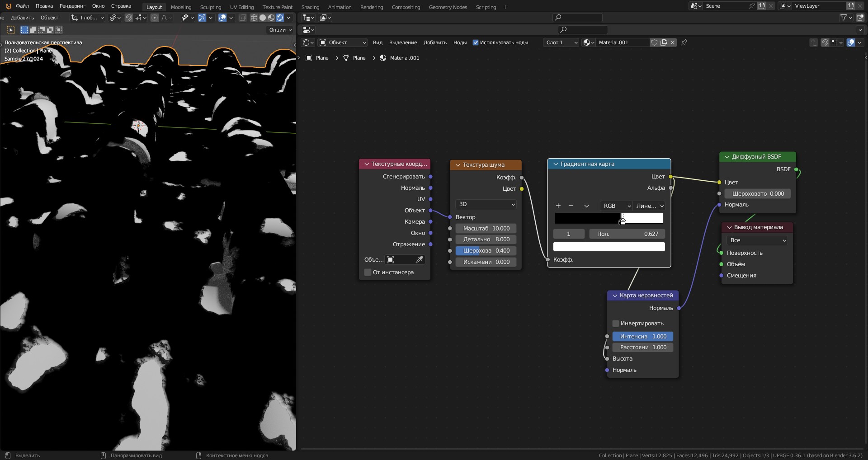This screenshot has height=460, width=868.
Task: Switch to the Shading workspace tab
Action: (x=310, y=7)
